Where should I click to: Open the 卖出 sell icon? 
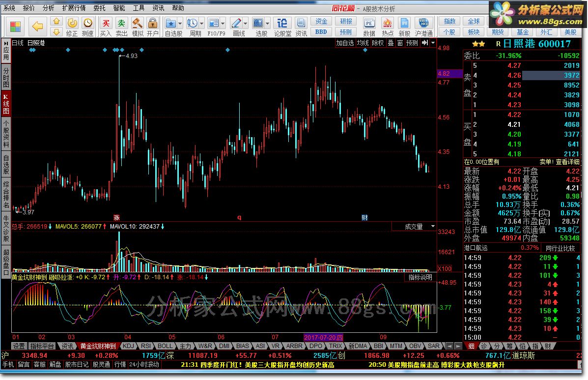pyautogui.click(x=121, y=23)
